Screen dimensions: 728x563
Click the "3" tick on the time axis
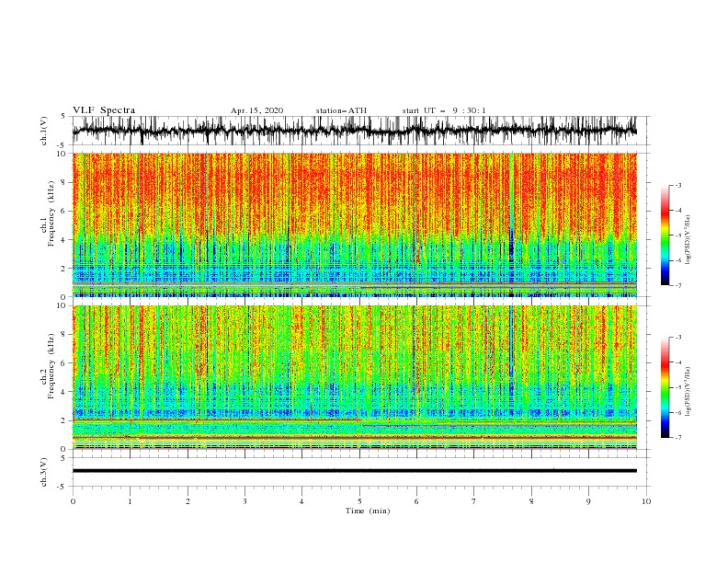coord(245,501)
